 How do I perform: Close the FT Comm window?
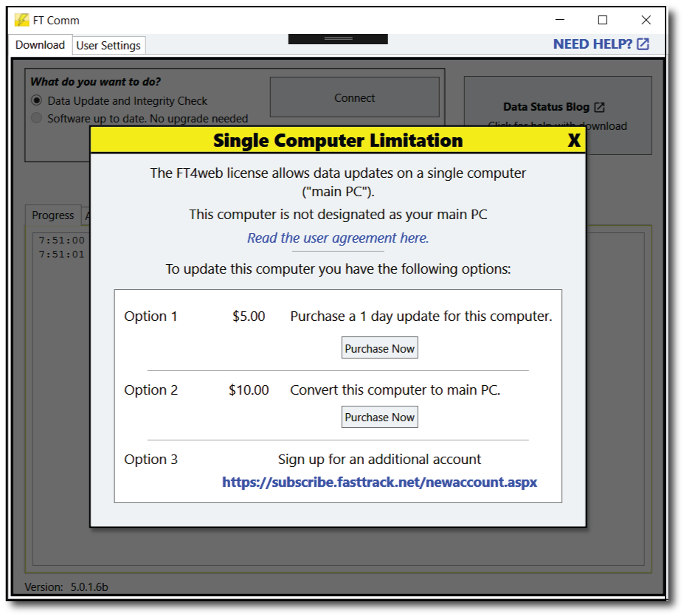pyautogui.click(x=646, y=20)
